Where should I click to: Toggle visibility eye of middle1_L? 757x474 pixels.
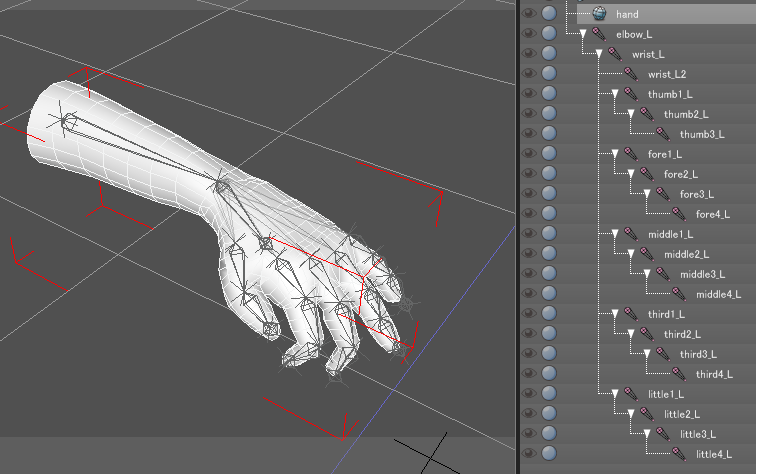coord(529,233)
